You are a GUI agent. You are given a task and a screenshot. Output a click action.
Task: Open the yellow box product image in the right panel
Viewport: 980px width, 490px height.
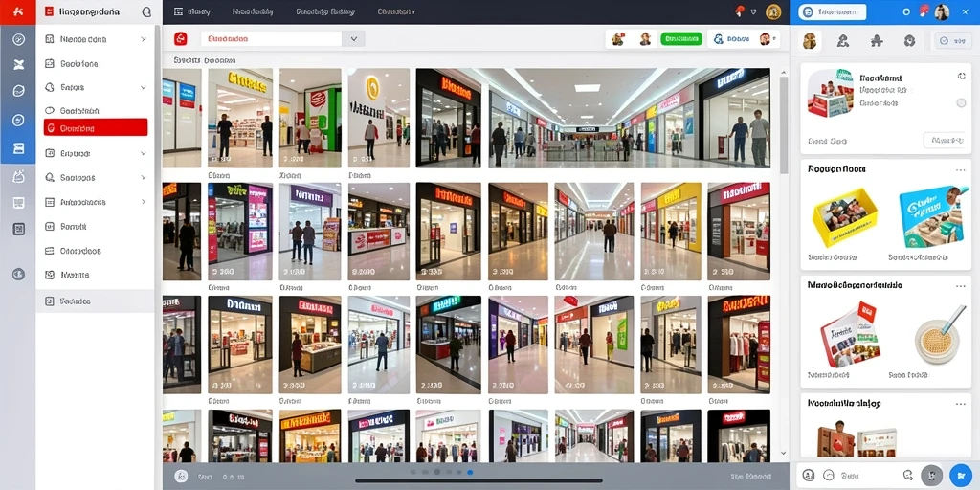[844, 216]
